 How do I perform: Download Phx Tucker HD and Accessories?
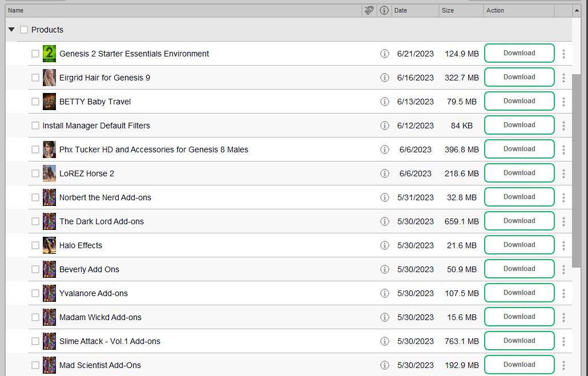tap(519, 149)
